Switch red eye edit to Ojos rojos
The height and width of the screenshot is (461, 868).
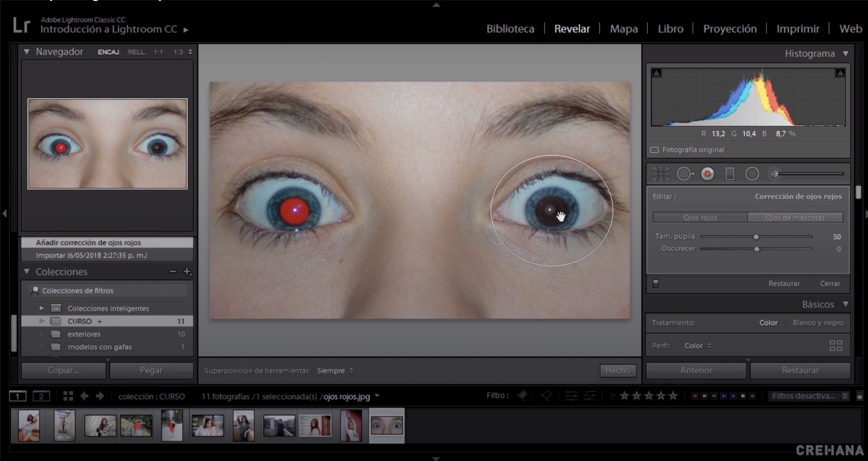(x=700, y=217)
